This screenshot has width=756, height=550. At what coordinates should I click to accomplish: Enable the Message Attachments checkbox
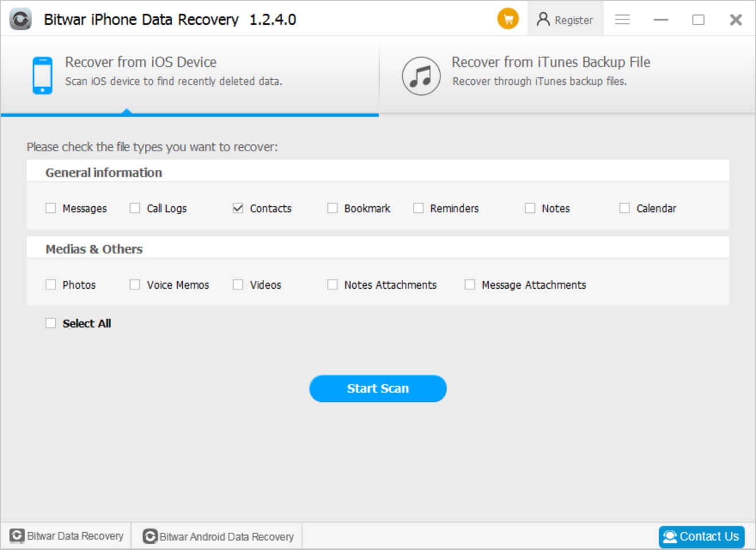click(x=470, y=284)
